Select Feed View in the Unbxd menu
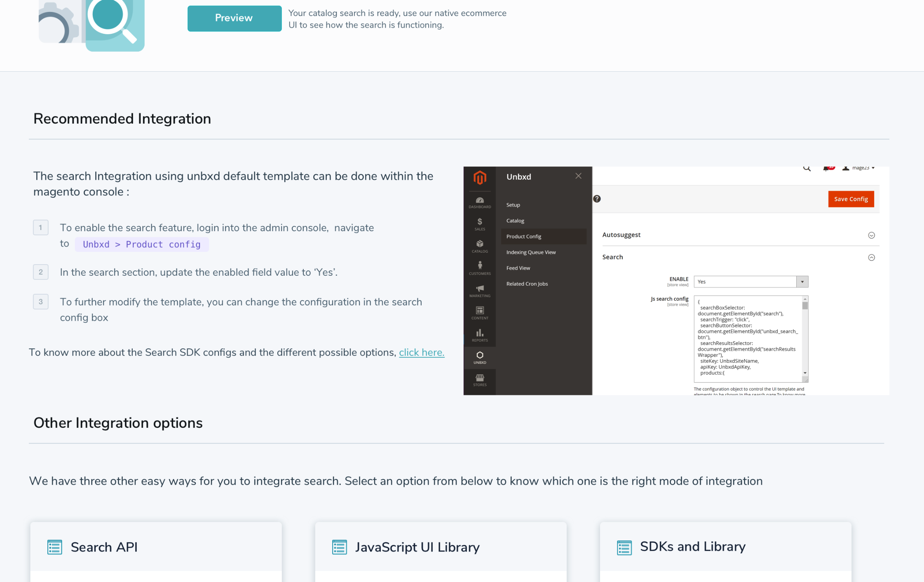The height and width of the screenshot is (582, 924). coord(518,268)
